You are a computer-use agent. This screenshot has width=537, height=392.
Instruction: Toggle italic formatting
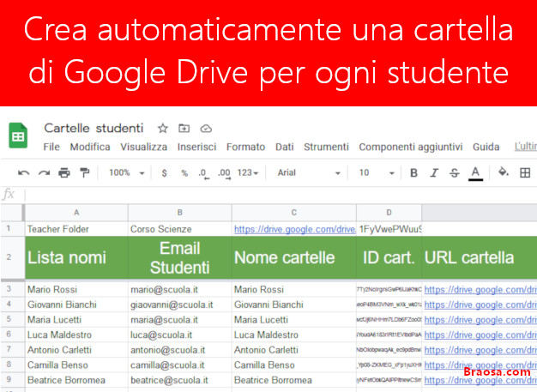(x=434, y=173)
